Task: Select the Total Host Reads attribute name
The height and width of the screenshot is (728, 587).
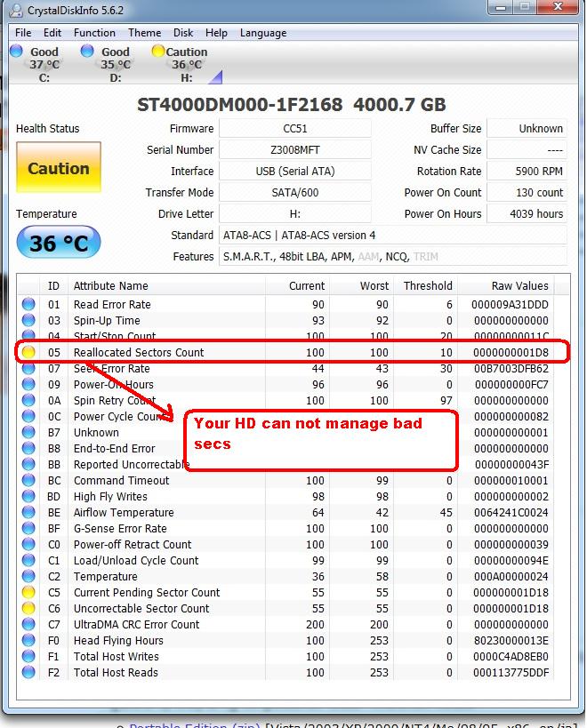Action: pos(116,672)
